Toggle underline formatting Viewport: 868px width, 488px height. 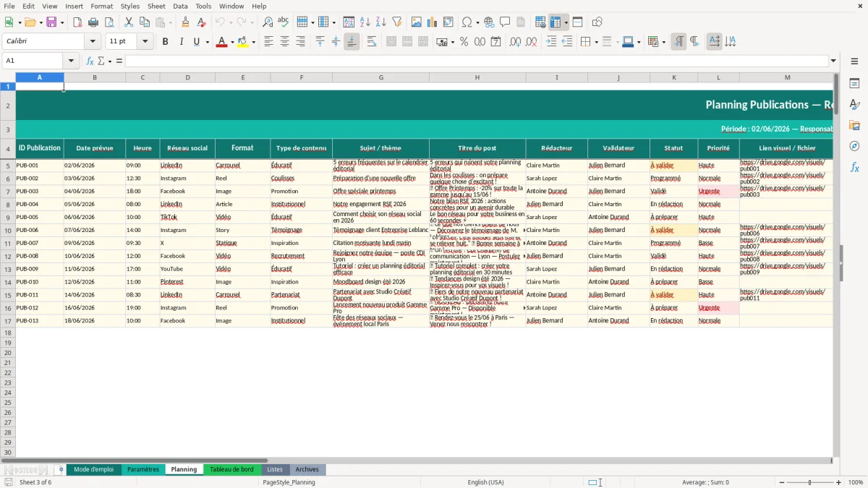pyautogui.click(x=197, y=42)
